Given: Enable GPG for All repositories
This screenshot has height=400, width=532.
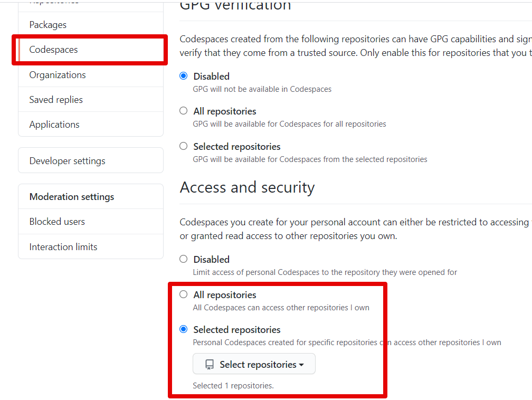Looking at the screenshot, I should (x=183, y=110).
